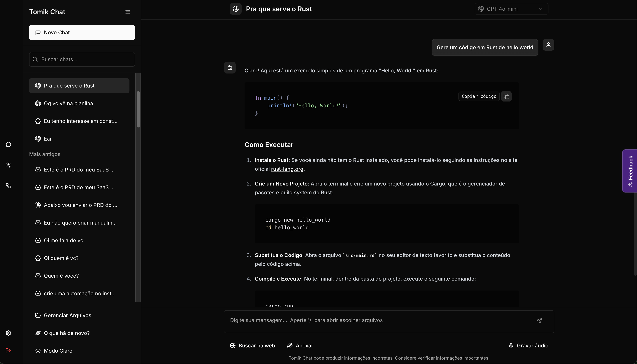Click Buscar na web option
Image resolution: width=637 pixels, height=364 pixels.
(x=252, y=346)
